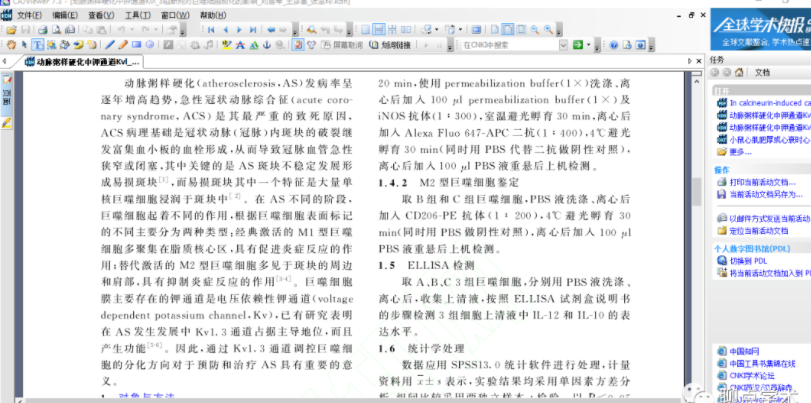Click the zoom out magnifier
The width and height of the screenshot is (811, 403).
coord(535,30)
